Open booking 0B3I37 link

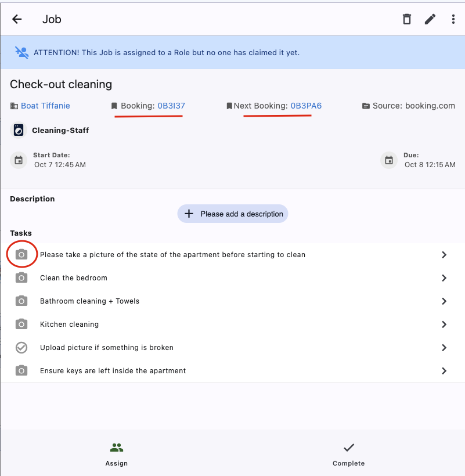tap(171, 106)
